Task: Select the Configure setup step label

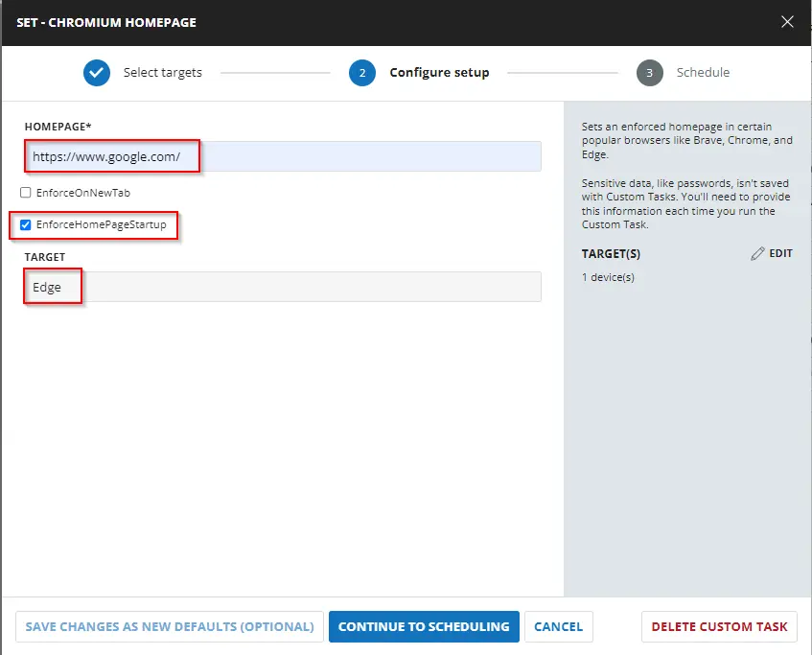Action: click(439, 73)
